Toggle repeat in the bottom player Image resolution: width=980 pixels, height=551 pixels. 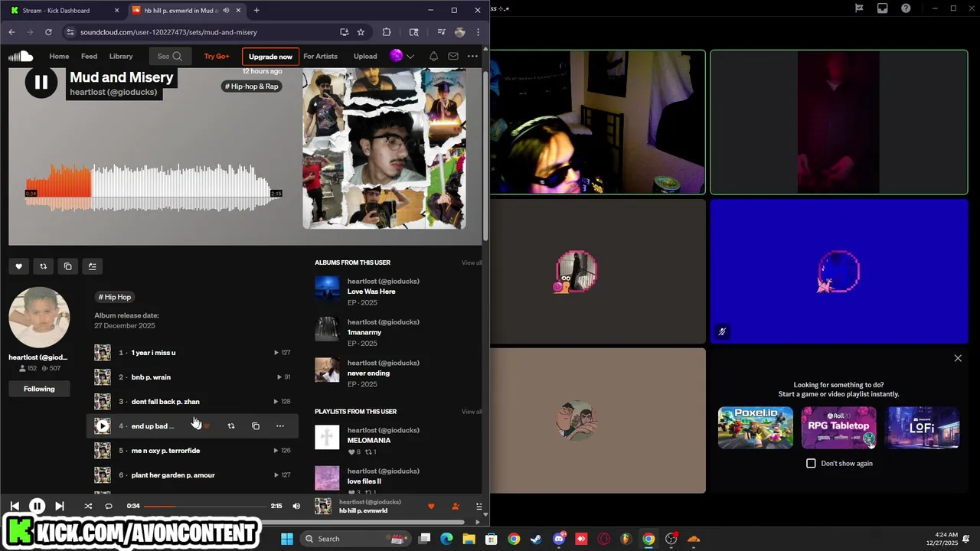[108, 506]
